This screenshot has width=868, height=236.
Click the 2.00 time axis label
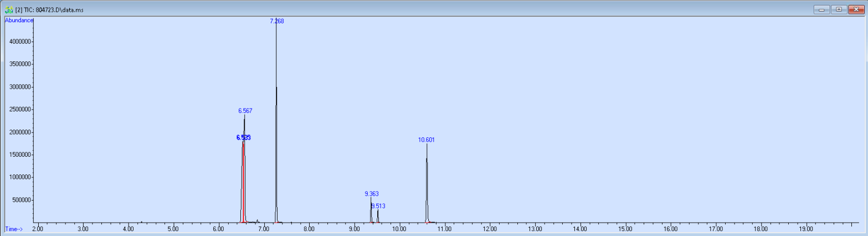pos(38,228)
